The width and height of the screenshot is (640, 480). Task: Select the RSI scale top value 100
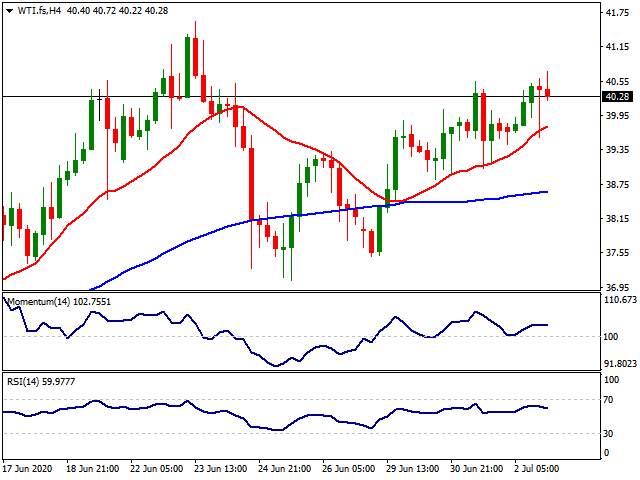coord(611,380)
